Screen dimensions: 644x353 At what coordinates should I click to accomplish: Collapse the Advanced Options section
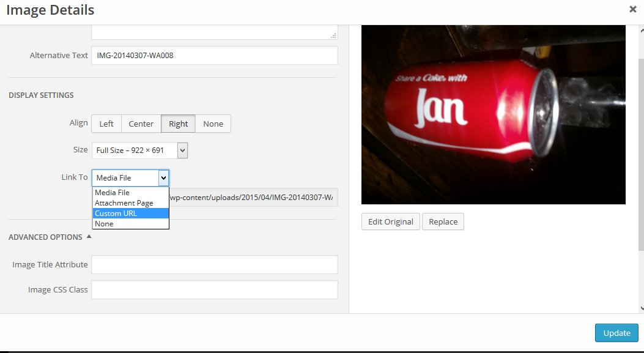pos(50,237)
